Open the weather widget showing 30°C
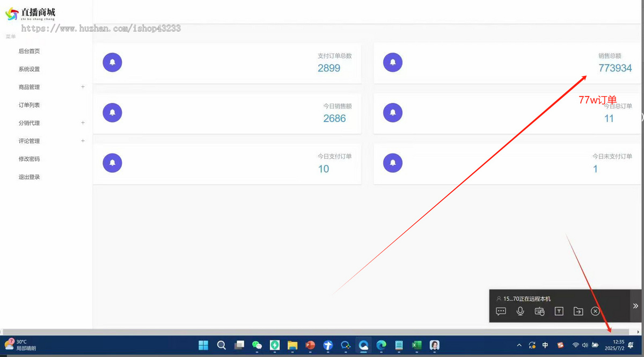This screenshot has height=357, width=644. click(20, 345)
